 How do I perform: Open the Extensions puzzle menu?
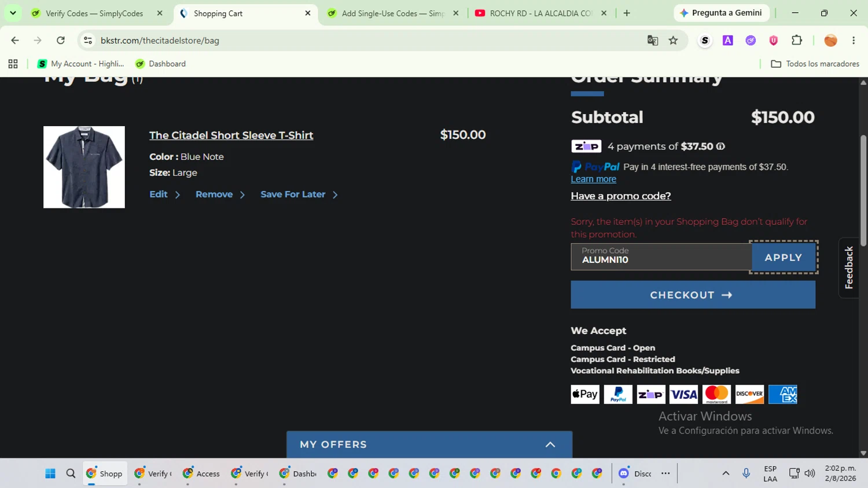tap(797, 41)
